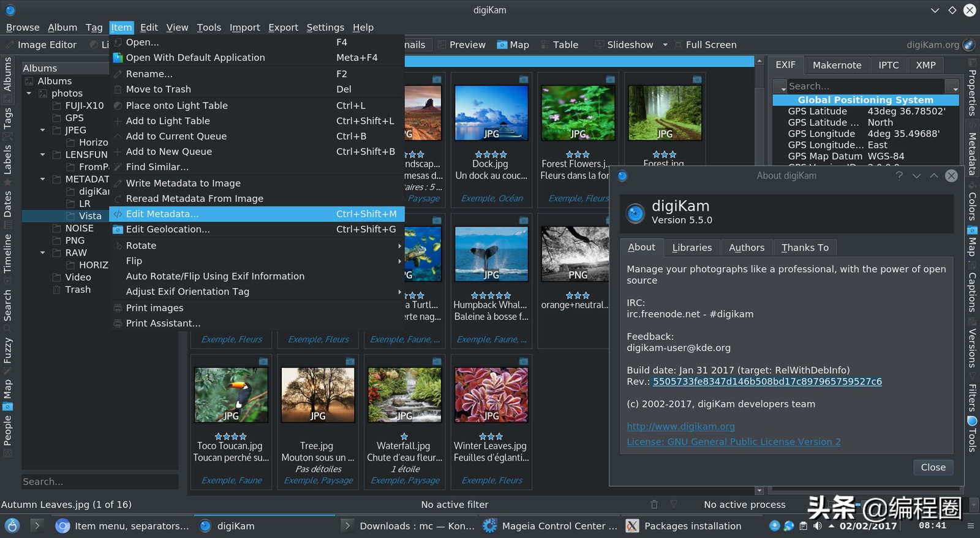Image resolution: width=980 pixels, height=538 pixels.
Task: Click the filter funnel icon in the status bar
Action: (x=674, y=504)
